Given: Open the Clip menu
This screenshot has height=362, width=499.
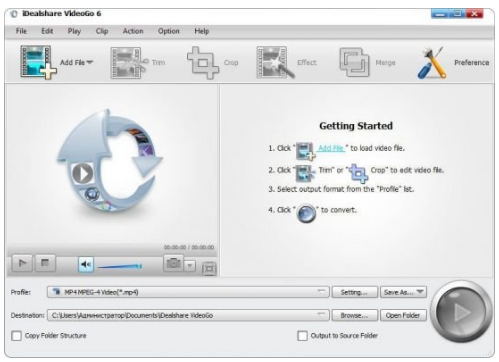Looking at the screenshot, I should coord(102,31).
